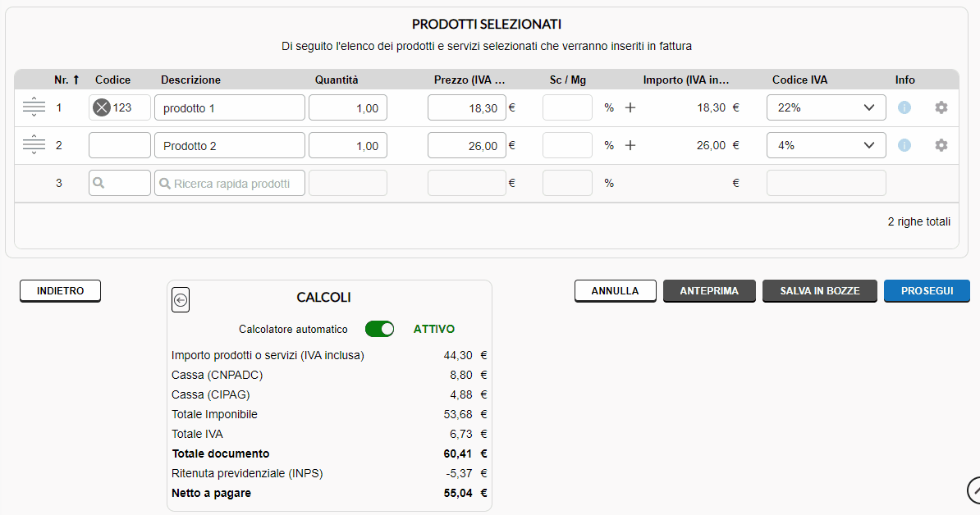Viewport: 980px width, 515px height.
Task: Click the 18,30 importo amount in row 1
Action: tap(712, 107)
